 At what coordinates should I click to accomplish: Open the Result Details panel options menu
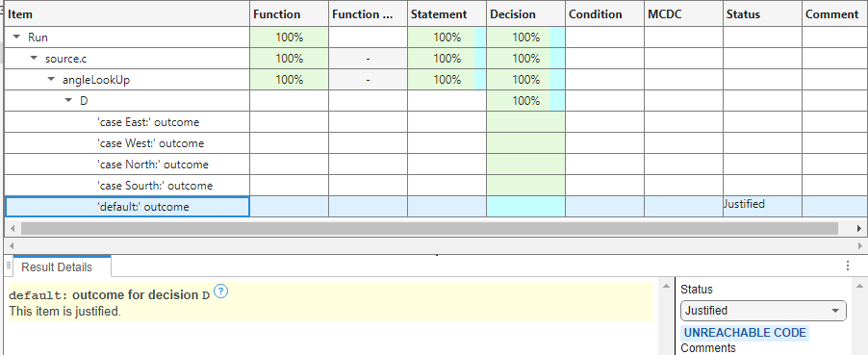[x=848, y=266]
